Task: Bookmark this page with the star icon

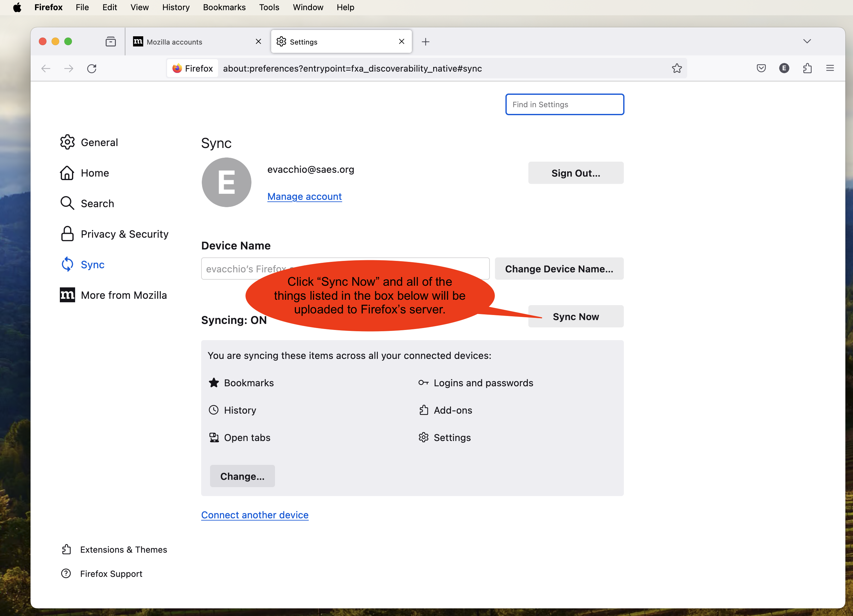Action: pos(677,68)
